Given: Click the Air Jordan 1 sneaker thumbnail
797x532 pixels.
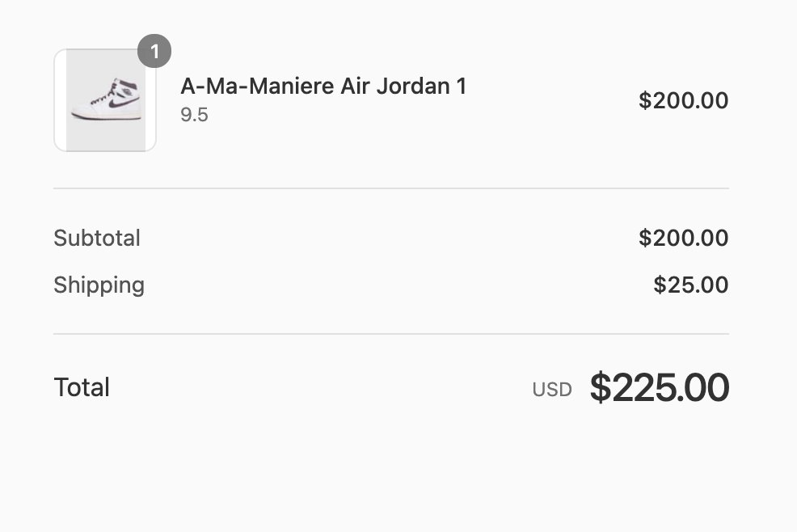Looking at the screenshot, I should (105, 100).
